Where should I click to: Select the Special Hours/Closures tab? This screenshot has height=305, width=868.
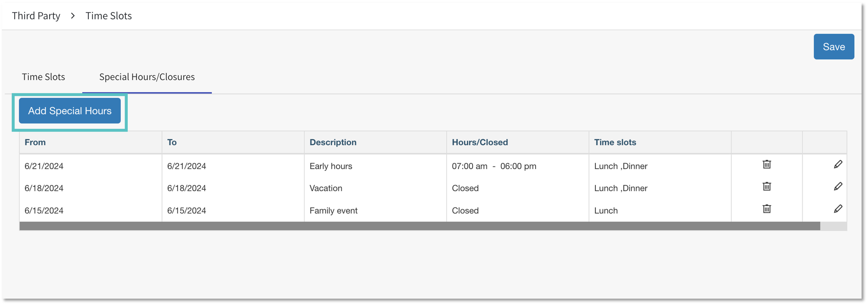click(147, 77)
